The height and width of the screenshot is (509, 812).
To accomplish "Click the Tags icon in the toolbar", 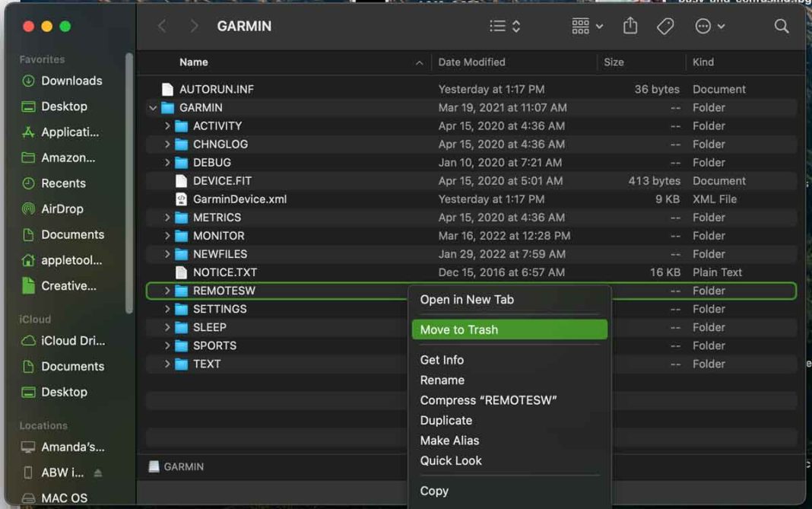I will click(x=665, y=25).
